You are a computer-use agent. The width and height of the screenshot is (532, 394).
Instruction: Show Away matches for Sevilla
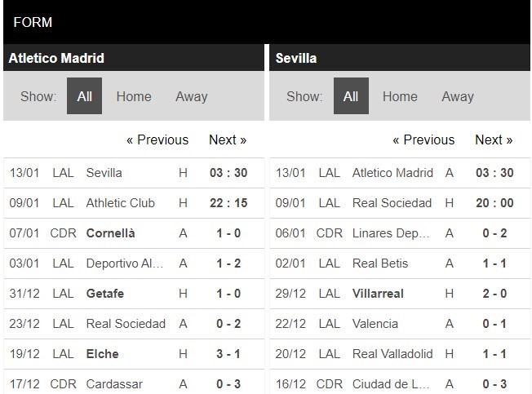pyautogui.click(x=458, y=96)
